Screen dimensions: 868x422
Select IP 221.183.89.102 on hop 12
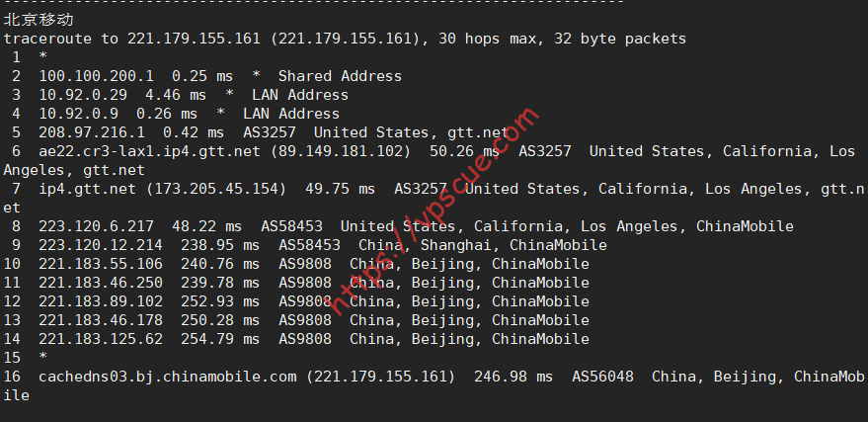pyautogui.click(x=101, y=301)
